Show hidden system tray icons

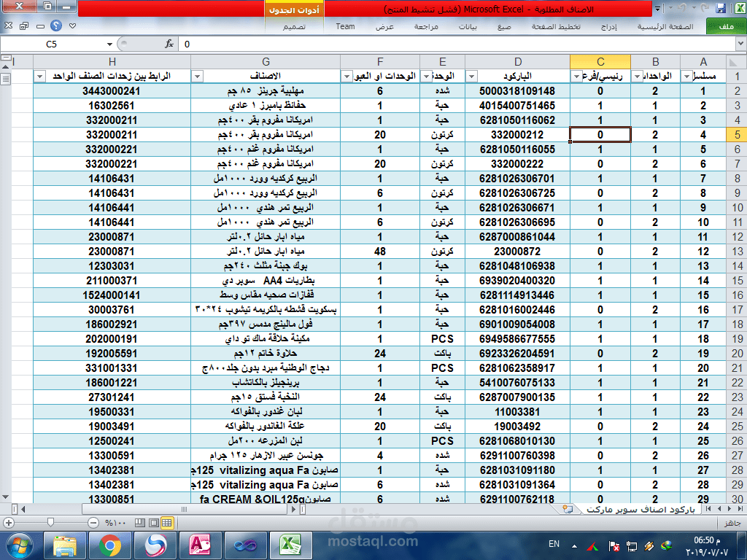[x=574, y=546]
